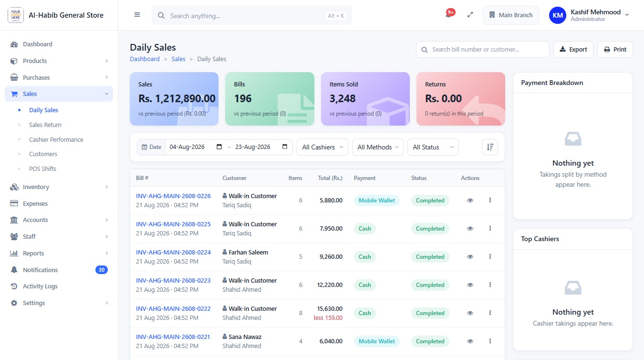Open Sales Return submenu item

[x=45, y=125]
